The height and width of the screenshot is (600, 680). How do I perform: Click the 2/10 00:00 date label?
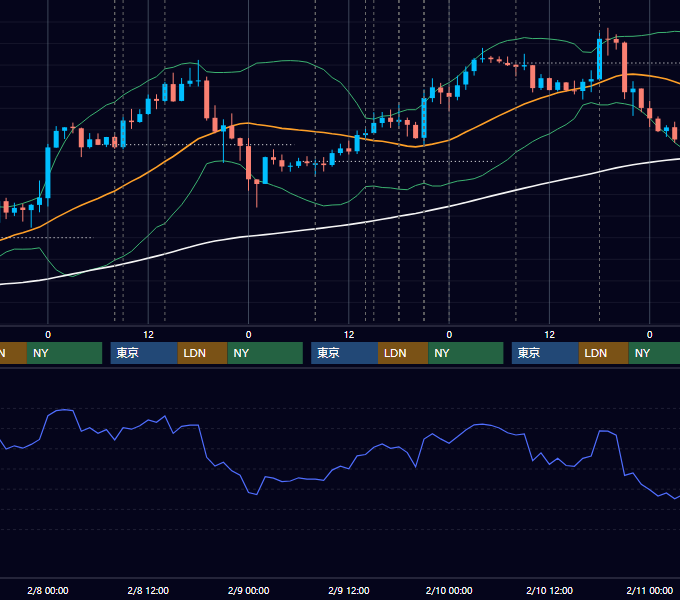coord(449,590)
